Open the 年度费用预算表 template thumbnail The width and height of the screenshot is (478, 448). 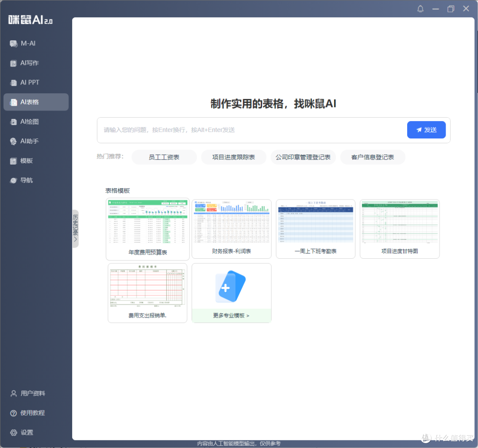147,230
